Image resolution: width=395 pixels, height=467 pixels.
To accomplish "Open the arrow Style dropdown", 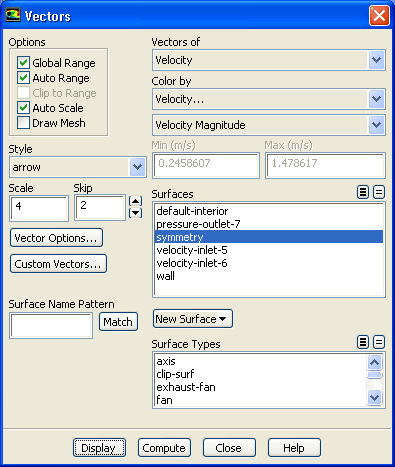I will pyautogui.click(x=137, y=167).
